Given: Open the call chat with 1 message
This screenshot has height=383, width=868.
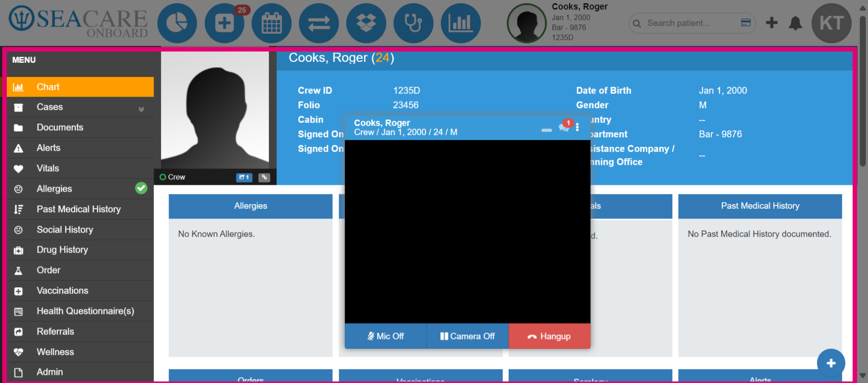Looking at the screenshot, I should 564,126.
